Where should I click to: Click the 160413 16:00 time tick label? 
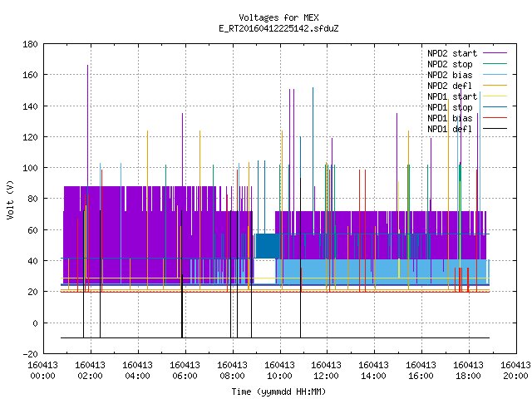pyautogui.click(x=421, y=371)
